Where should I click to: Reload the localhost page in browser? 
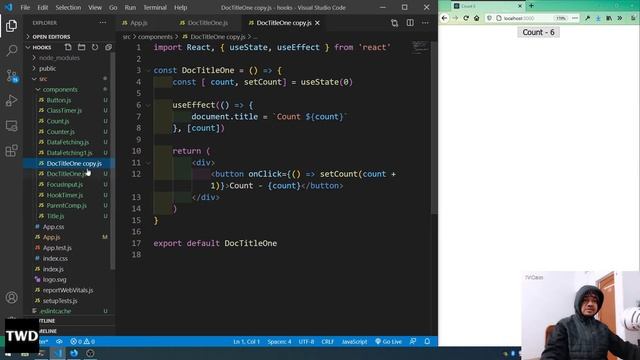coord(466,18)
